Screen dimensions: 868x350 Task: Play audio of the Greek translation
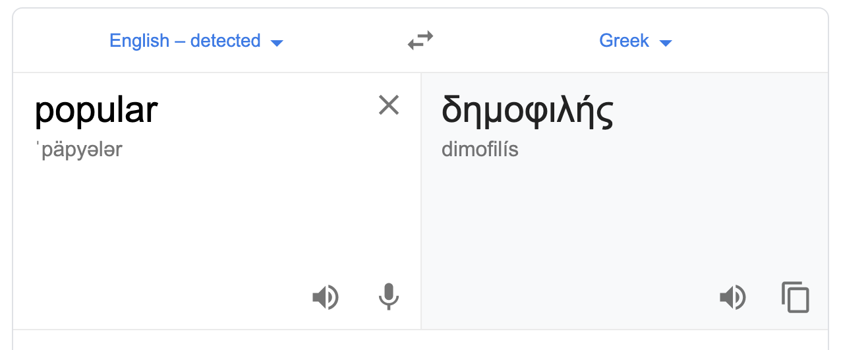click(732, 297)
